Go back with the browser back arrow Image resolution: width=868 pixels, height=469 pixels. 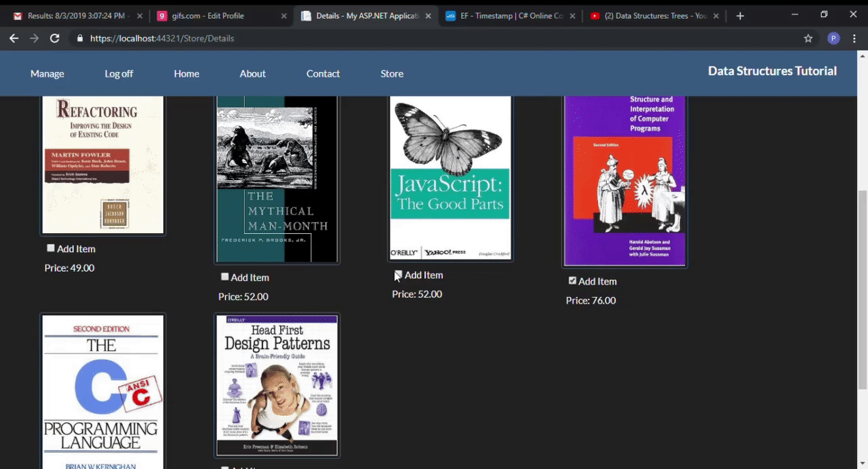(x=14, y=39)
